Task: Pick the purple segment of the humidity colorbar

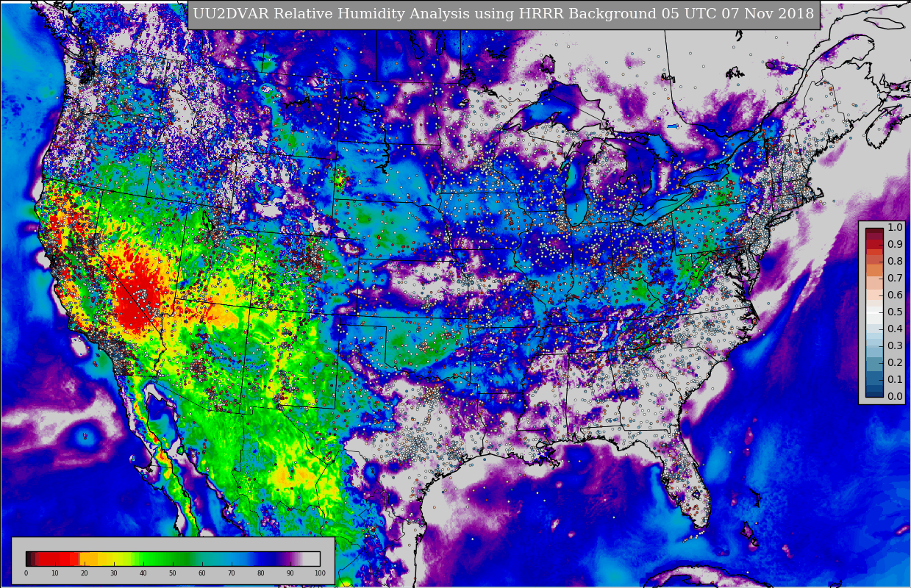Action: pos(288,559)
